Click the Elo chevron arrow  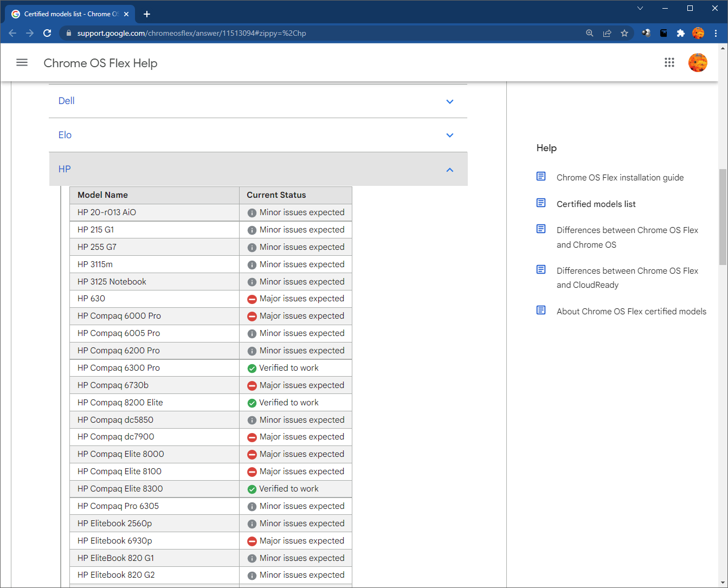[x=450, y=135]
